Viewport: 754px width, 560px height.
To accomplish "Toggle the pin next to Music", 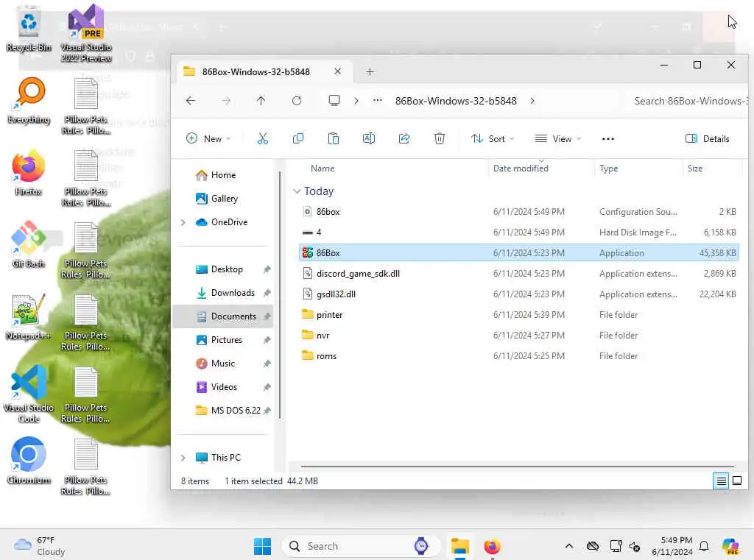I will [x=267, y=364].
